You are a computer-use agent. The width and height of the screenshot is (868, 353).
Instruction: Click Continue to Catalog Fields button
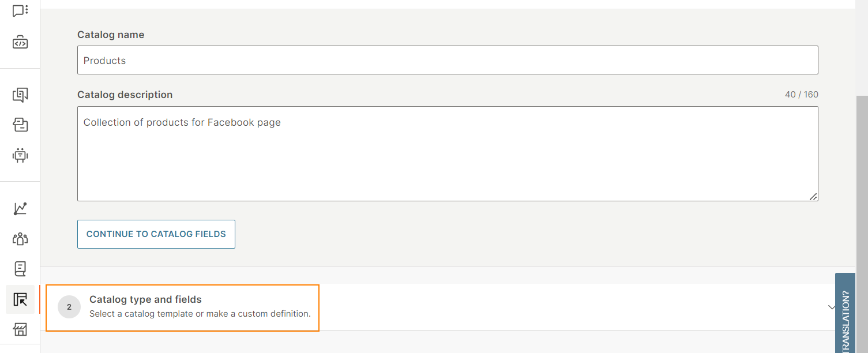(156, 234)
